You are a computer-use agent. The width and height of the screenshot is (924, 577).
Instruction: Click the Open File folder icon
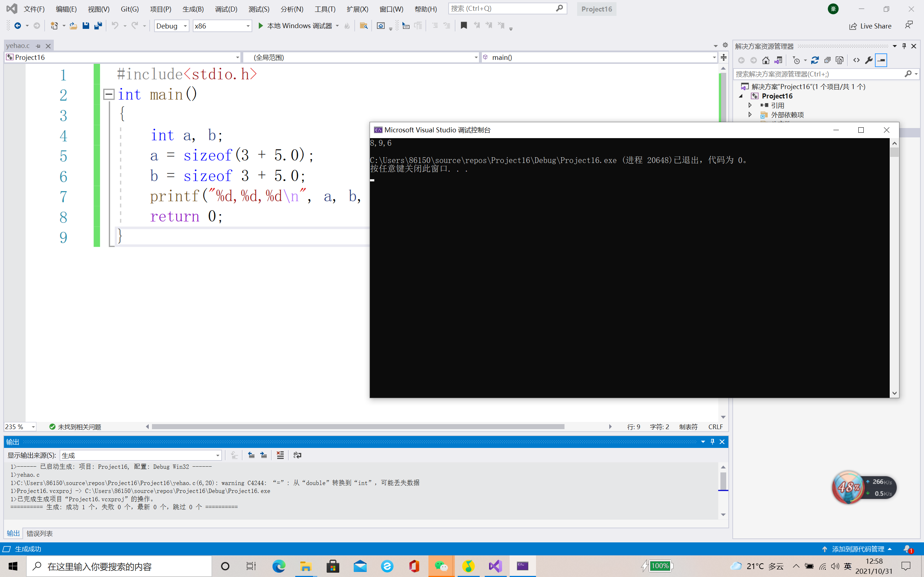click(73, 26)
